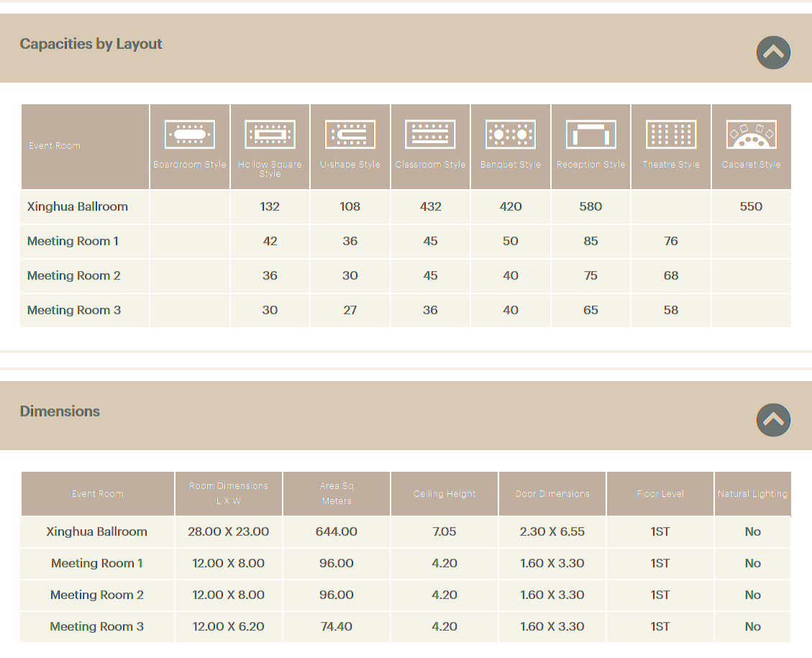The height and width of the screenshot is (658, 812).
Task: Click the Cabaret Style layout icon
Action: click(x=751, y=134)
